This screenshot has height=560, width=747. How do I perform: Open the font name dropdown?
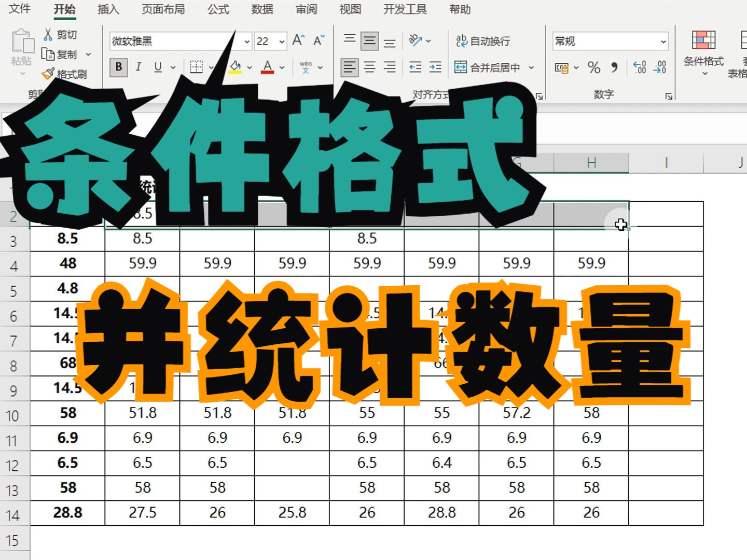coord(247,41)
